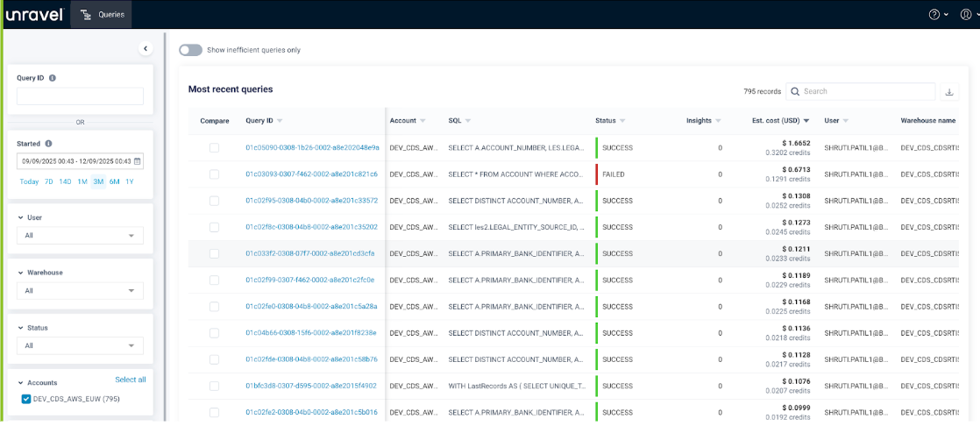Image resolution: width=980 pixels, height=426 pixels.
Task: Check Compare box for the FAILED query
Action: click(214, 174)
